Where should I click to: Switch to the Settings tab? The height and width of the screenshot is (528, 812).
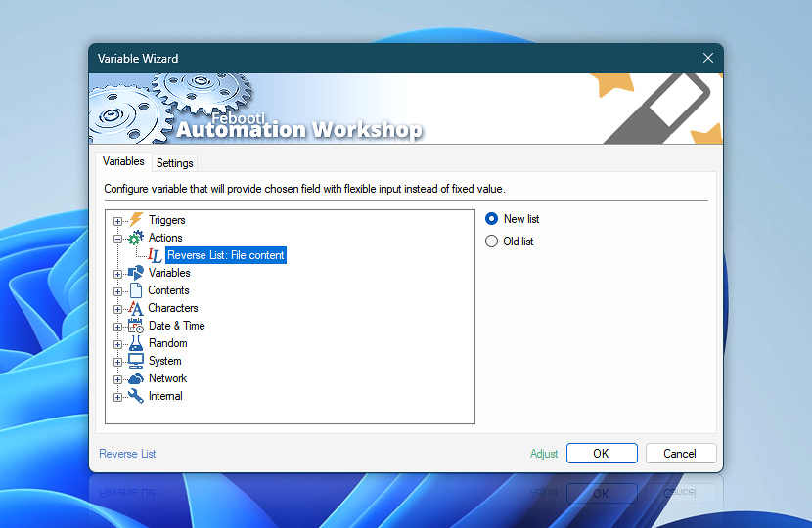(x=175, y=163)
